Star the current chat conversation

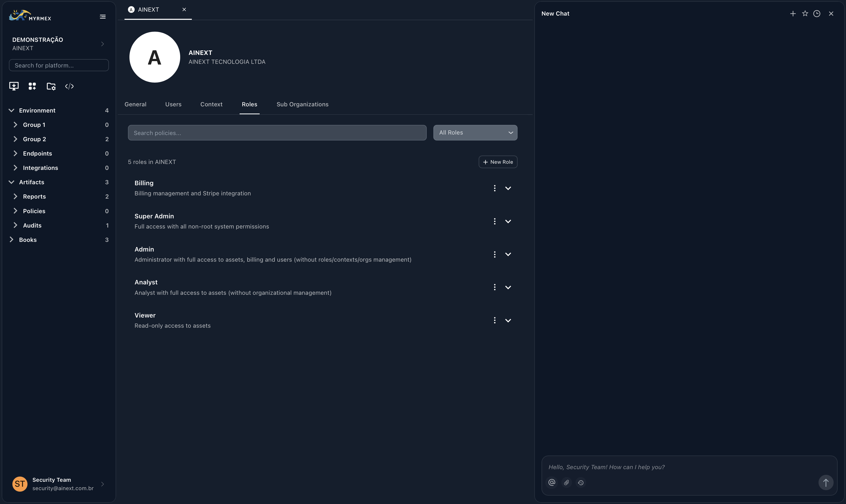pos(805,14)
